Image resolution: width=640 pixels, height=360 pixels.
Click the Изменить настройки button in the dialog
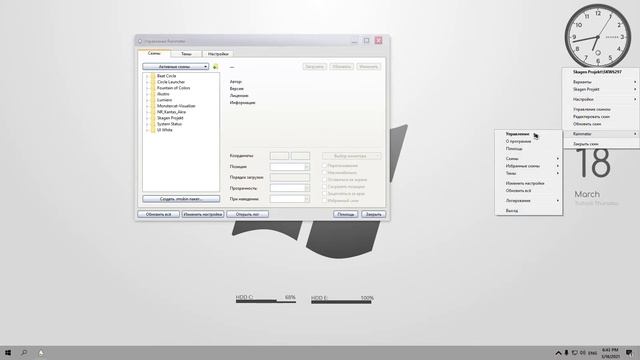[203, 214]
